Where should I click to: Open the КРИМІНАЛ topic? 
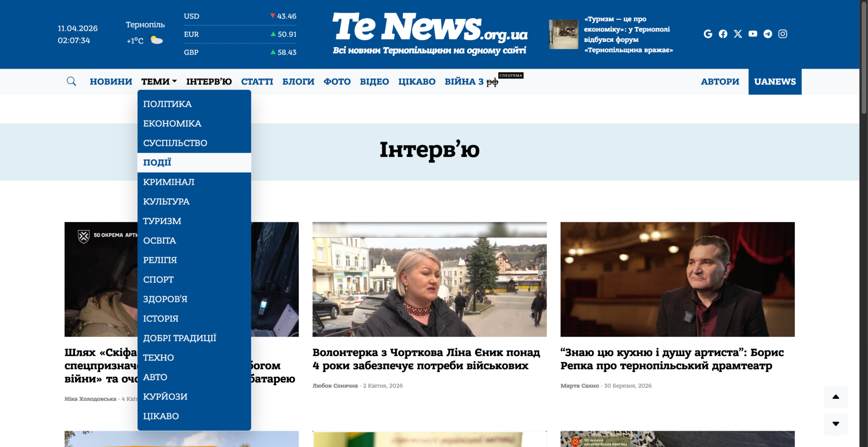coord(194,182)
